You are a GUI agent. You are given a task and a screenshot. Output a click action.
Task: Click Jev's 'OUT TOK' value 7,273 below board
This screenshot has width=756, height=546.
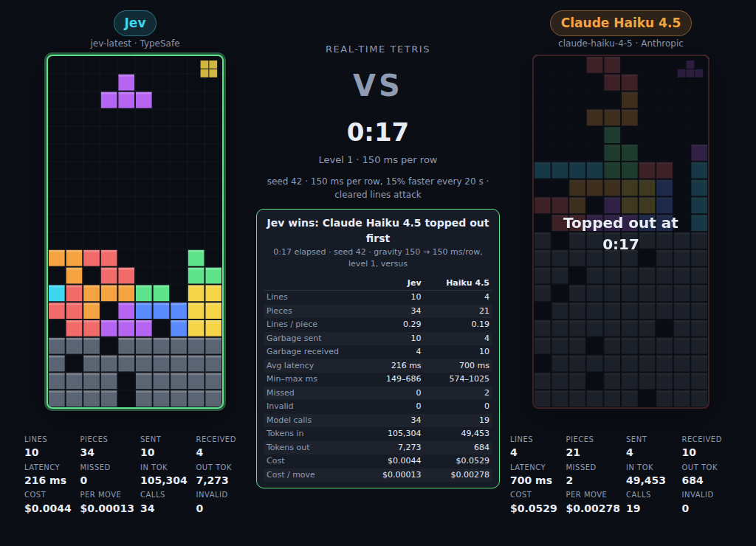212,480
